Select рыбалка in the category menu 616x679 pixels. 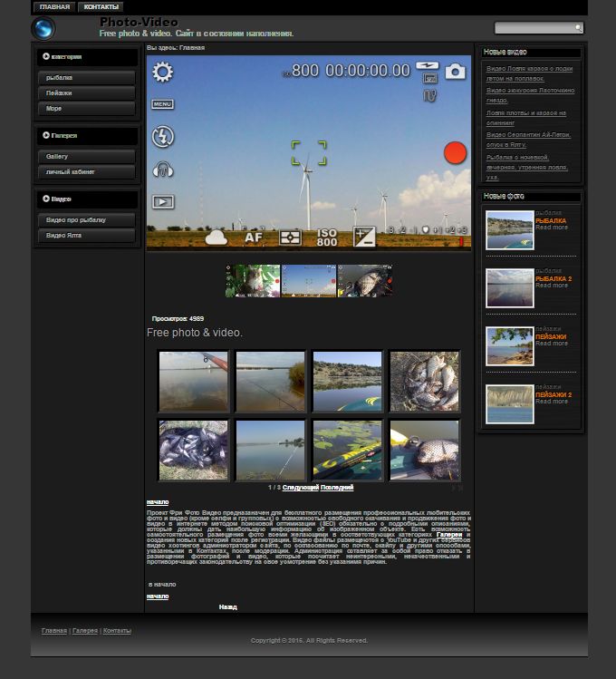[87, 78]
